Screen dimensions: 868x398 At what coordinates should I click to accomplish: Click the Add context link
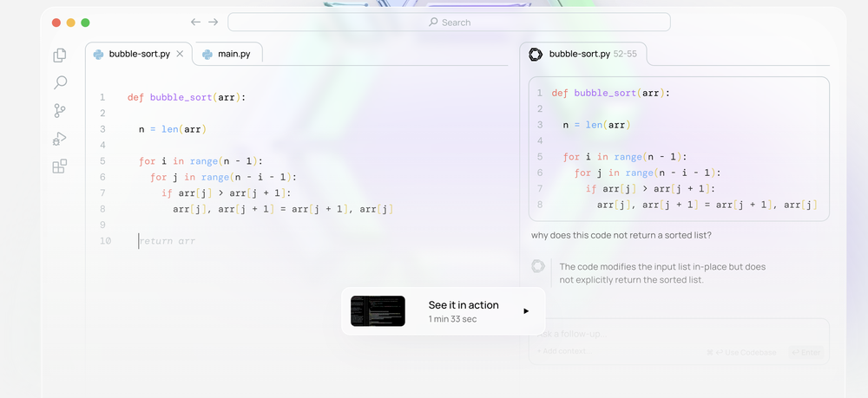coord(564,351)
